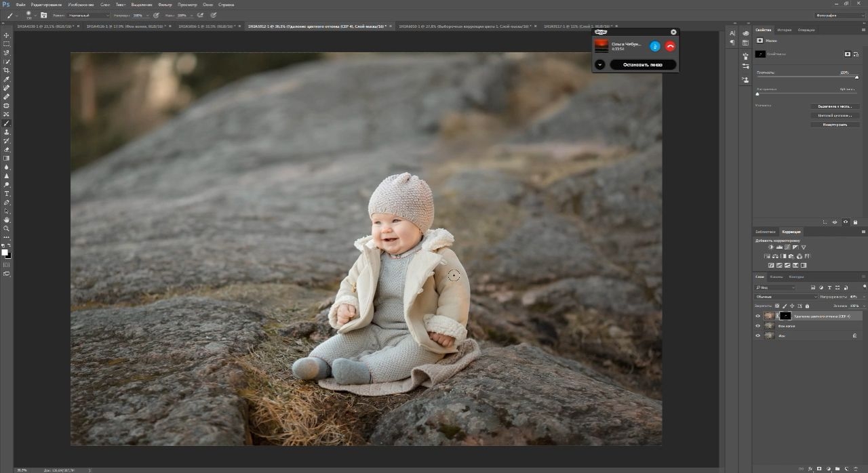Toggle pressure for size in options bar
The height and width of the screenshot is (473, 868).
tap(214, 15)
